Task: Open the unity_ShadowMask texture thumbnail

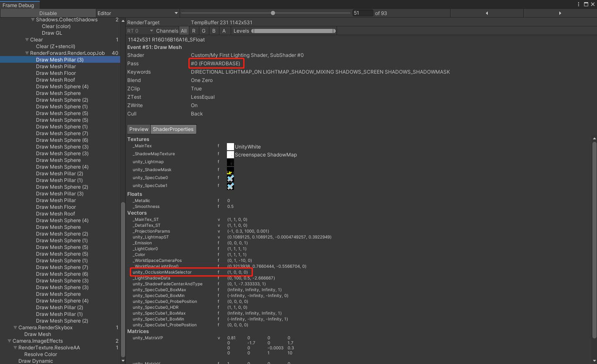Action: tap(230, 169)
